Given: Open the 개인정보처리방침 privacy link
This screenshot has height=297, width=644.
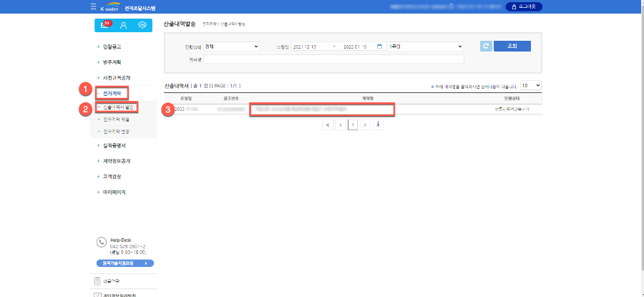Looking at the screenshot, I should 119,295.
